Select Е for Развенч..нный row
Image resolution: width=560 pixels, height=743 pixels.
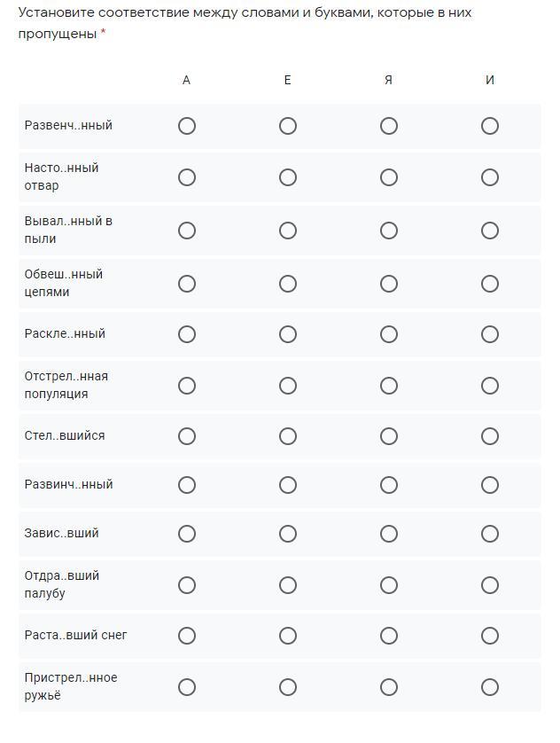point(288,126)
